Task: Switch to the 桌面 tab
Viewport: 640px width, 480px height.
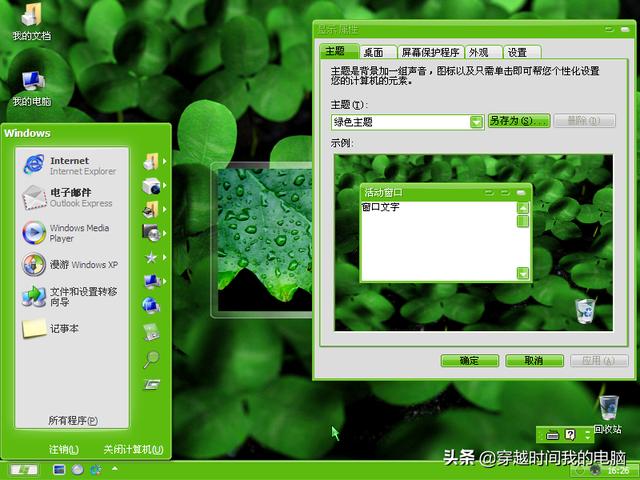Action: [x=376, y=52]
